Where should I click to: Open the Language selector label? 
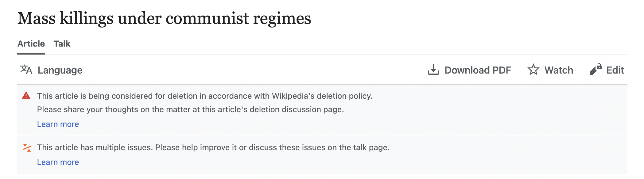(x=60, y=70)
